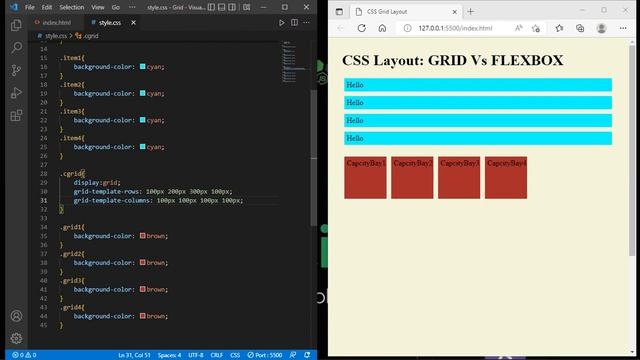Change indentation via Spaces: 4
This screenshot has width=640, height=360.
pos(169,355)
